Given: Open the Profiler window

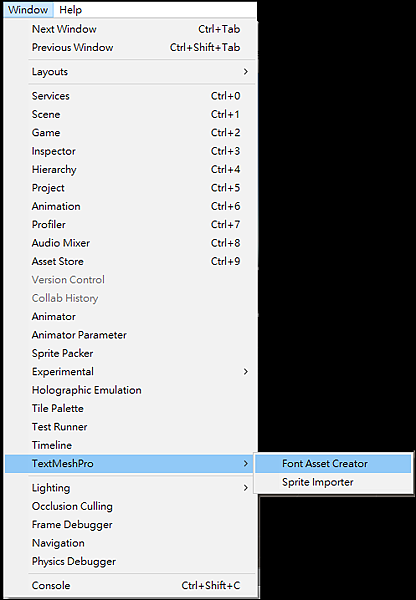Looking at the screenshot, I should pos(130,225).
